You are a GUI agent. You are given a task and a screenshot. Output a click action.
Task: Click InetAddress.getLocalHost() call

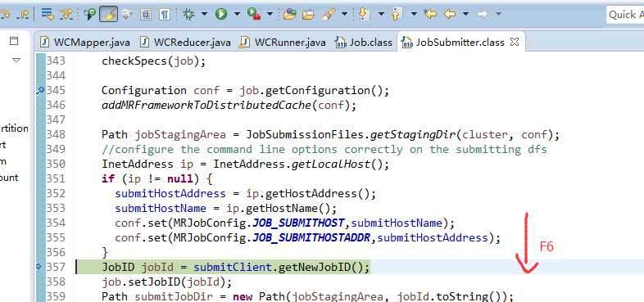coord(301,165)
